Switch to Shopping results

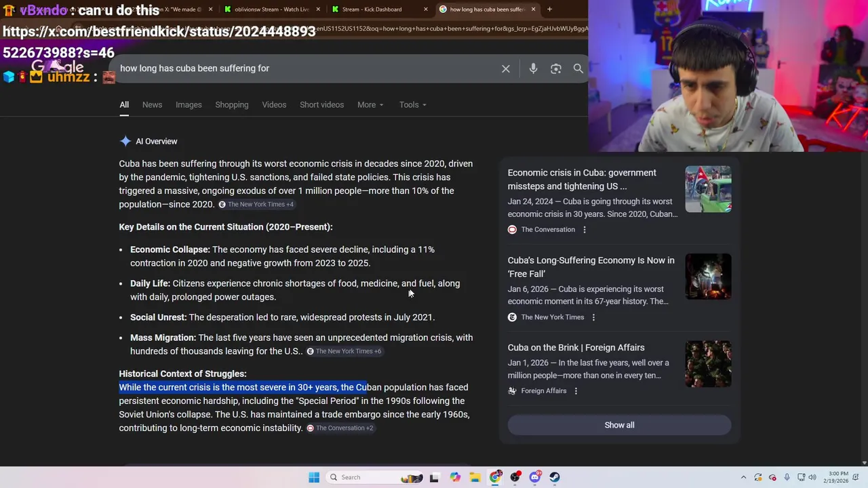[232, 104]
